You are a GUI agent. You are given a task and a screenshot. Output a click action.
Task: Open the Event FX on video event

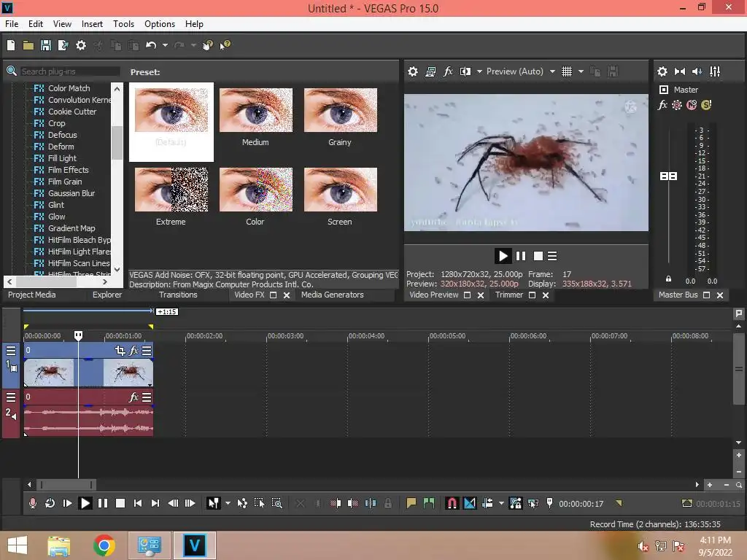coord(134,351)
